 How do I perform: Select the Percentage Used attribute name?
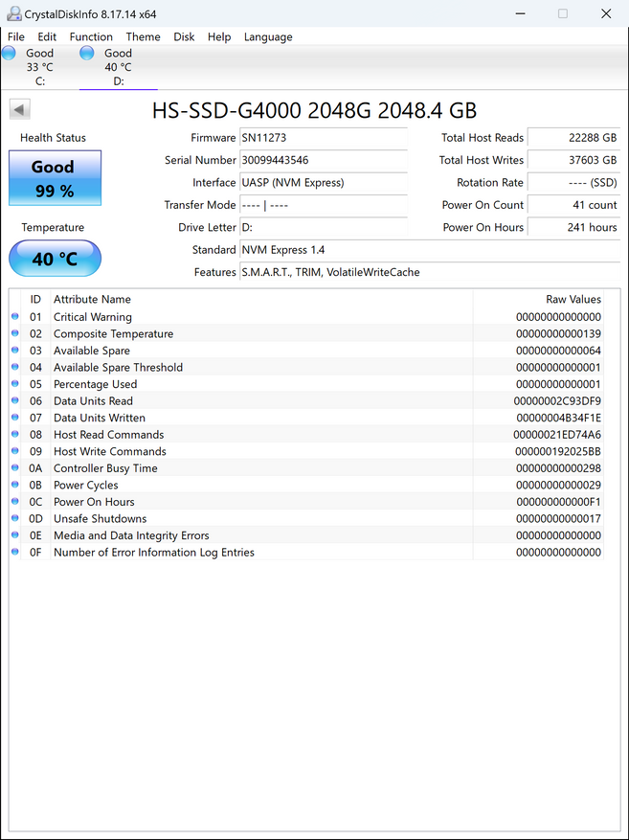96,384
